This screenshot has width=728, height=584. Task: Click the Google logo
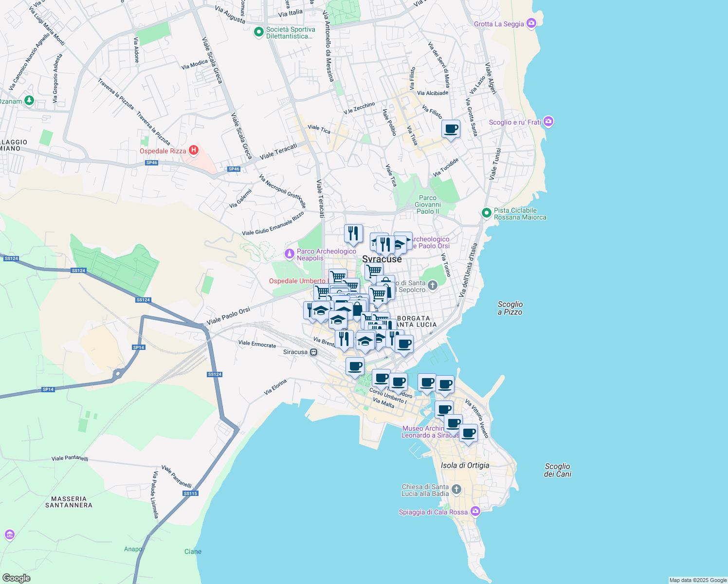pyautogui.click(x=16, y=578)
